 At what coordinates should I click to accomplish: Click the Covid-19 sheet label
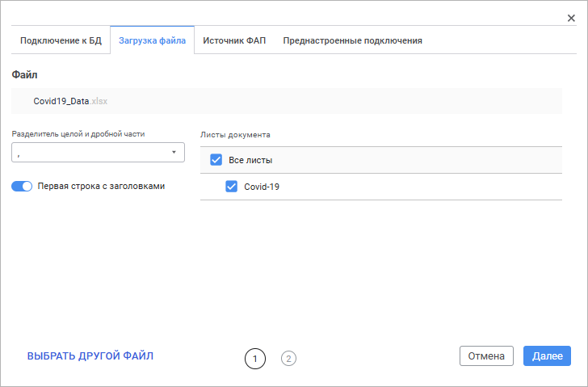pyautogui.click(x=262, y=187)
